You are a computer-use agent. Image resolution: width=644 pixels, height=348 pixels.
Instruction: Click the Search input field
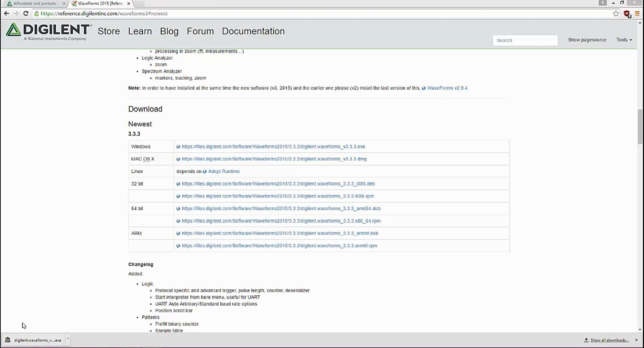[x=525, y=40]
